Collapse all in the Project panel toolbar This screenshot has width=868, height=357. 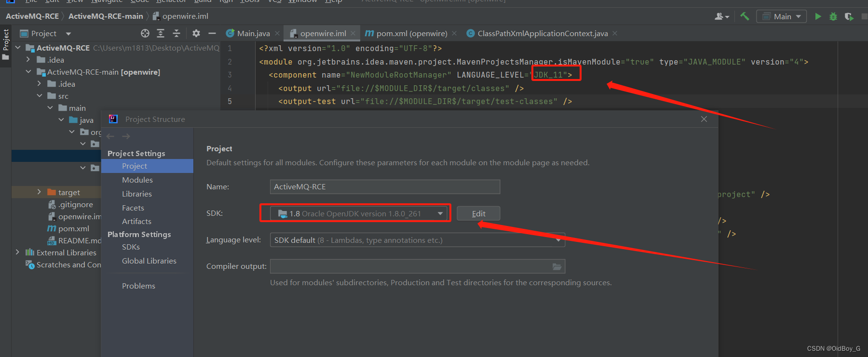tap(176, 33)
